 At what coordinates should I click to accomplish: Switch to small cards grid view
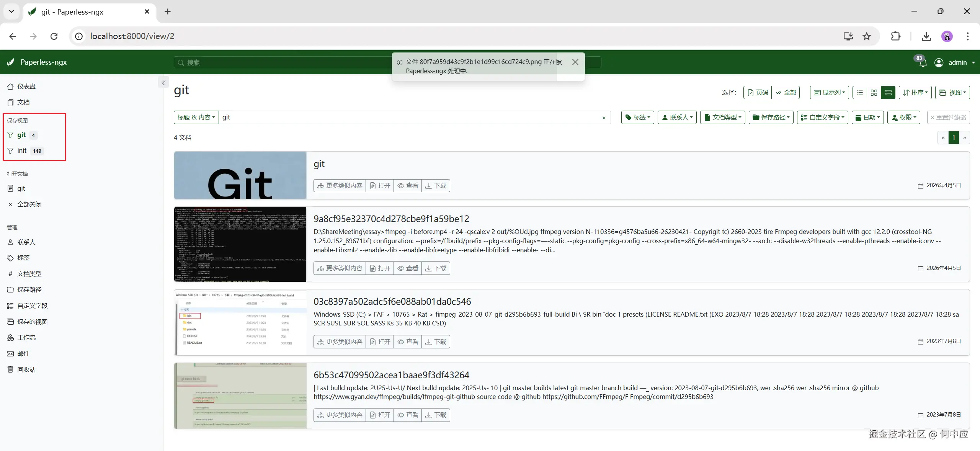(x=874, y=93)
